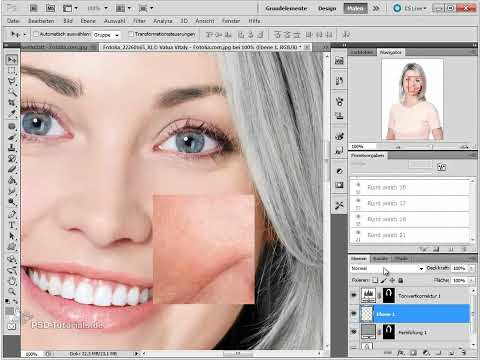Open the Ebene menu
The image size is (480, 360).
coord(88,21)
